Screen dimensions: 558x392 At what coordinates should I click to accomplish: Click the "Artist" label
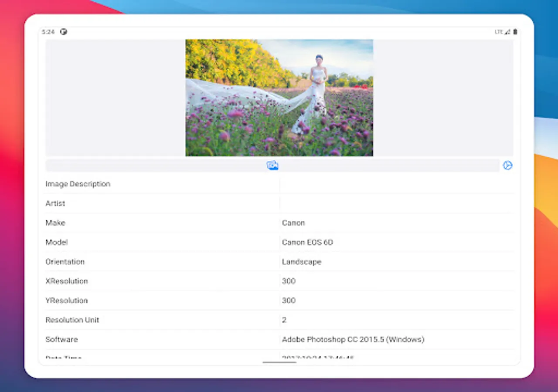[x=55, y=203]
